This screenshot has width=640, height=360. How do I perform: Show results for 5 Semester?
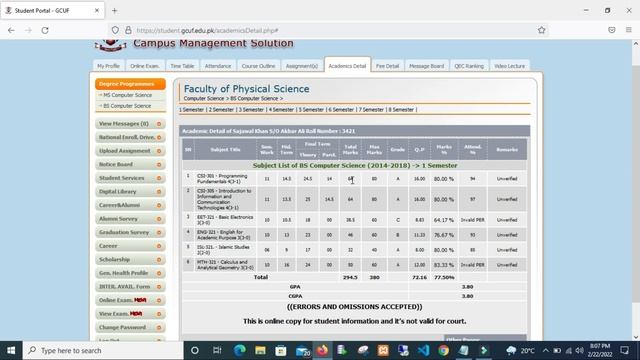pos(311,110)
